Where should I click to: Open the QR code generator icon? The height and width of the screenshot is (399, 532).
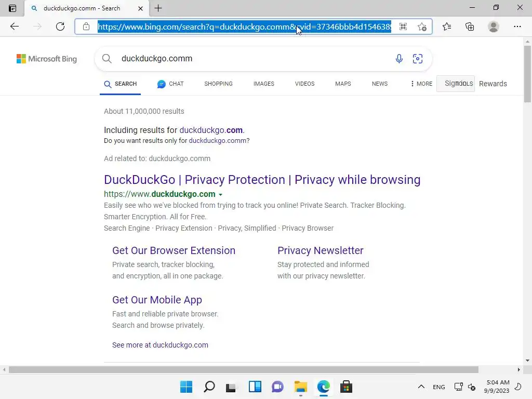403,26
